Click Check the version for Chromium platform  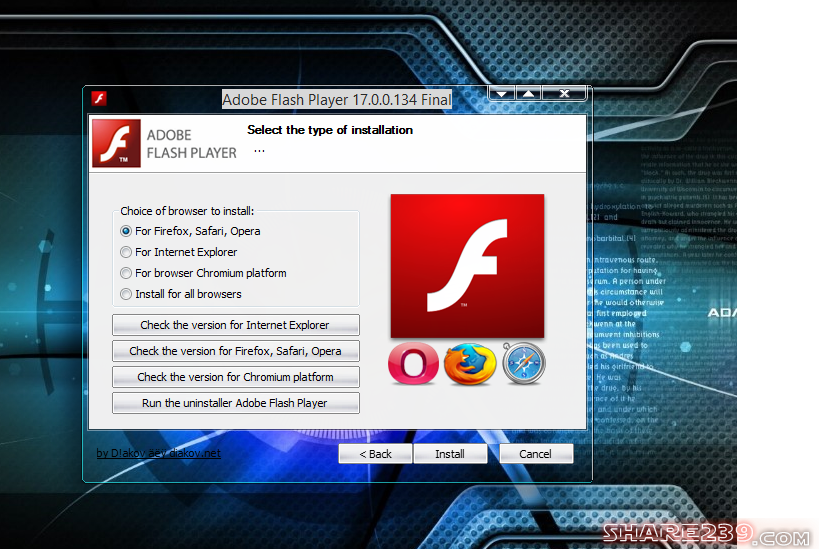point(236,377)
